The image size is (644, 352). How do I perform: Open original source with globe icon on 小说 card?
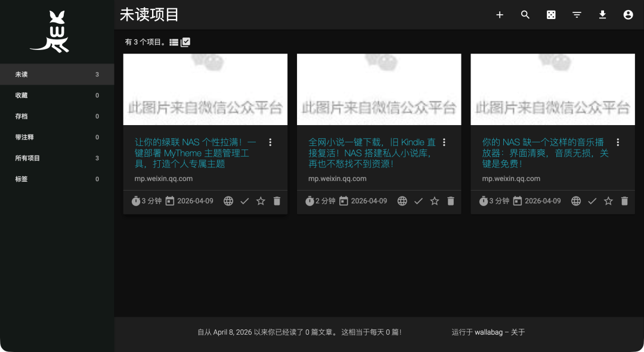pos(402,201)
